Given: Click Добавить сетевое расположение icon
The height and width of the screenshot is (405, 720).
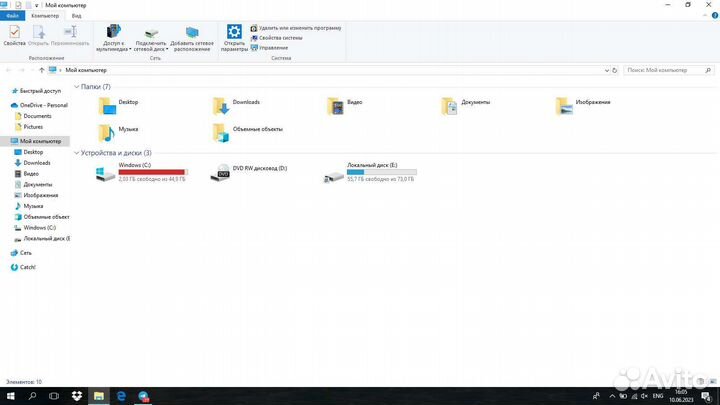Looking at the screenshot, I should pyautogui.click(x=191, y=37).
